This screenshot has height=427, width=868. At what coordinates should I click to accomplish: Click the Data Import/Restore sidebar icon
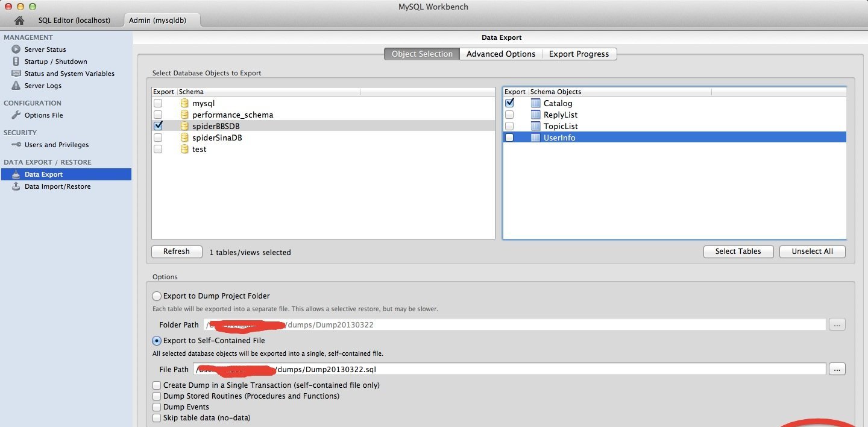pyautogui.click(x=16, y=186)
